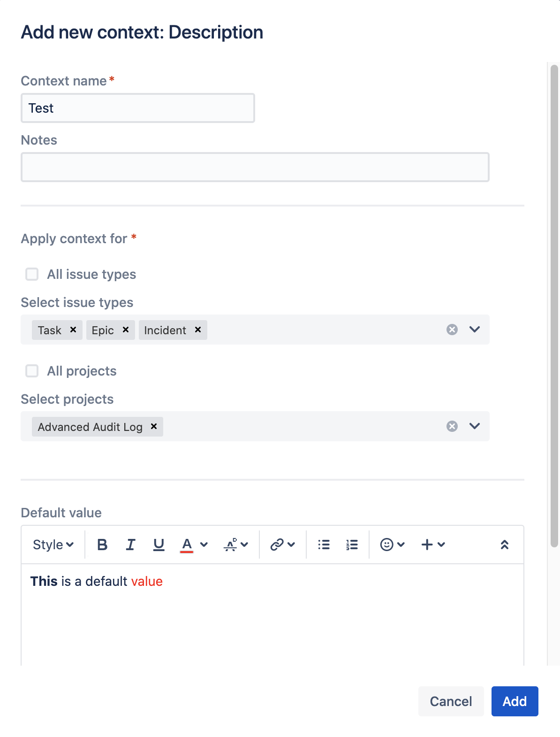This screenshot has height=737, width=560.
Task: Open the Style dropdown menu
Action: (x=53, y=545)
